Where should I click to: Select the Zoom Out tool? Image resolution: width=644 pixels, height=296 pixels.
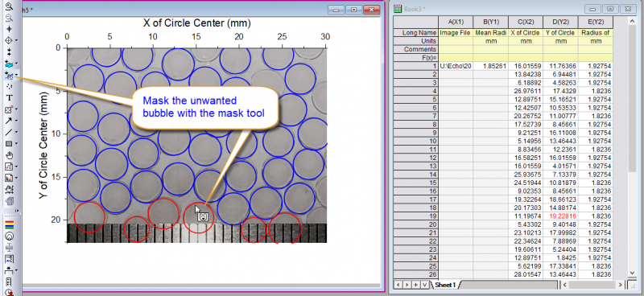click(x=9, y=17)
